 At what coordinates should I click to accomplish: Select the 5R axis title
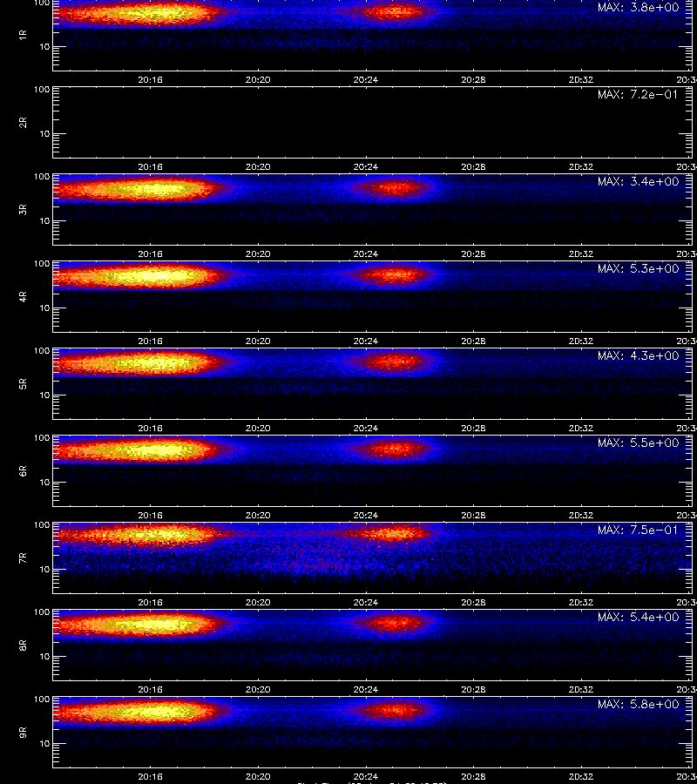(x=23, y=383)
